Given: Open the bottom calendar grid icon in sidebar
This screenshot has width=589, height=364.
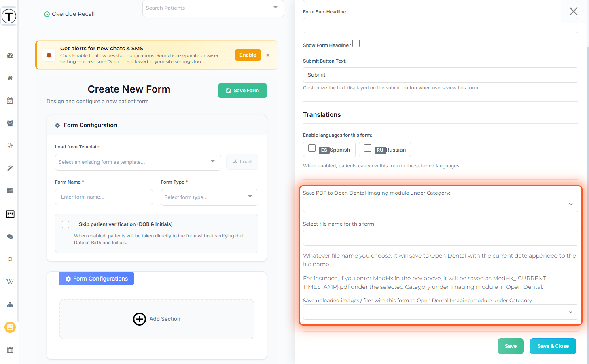Looking at the screenshot, I should tap(10, 350).
